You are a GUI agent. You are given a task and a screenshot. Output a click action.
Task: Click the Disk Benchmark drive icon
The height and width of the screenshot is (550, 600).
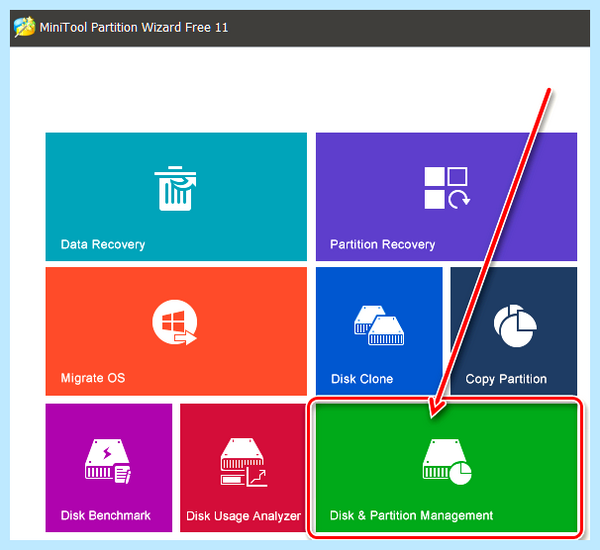click(x=108, y=461)
